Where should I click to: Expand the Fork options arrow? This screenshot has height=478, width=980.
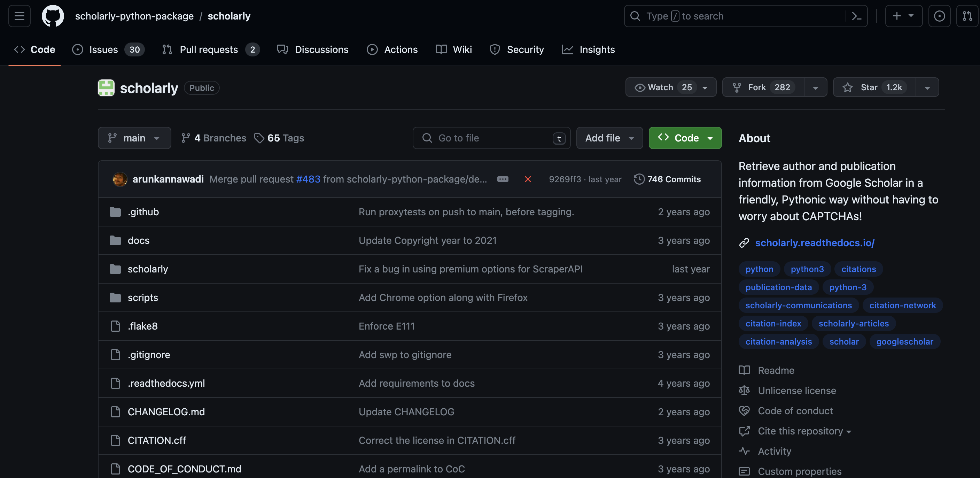pos(815,87)
